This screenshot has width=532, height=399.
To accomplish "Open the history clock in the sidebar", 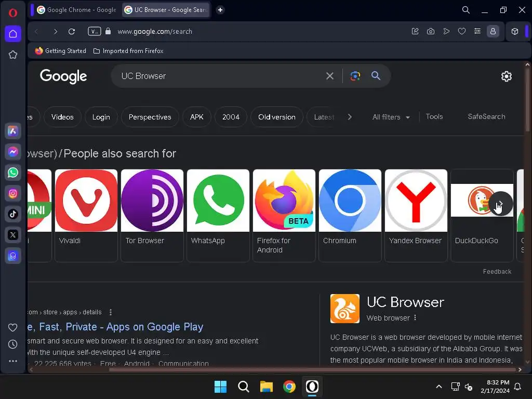I will point(13,344).
